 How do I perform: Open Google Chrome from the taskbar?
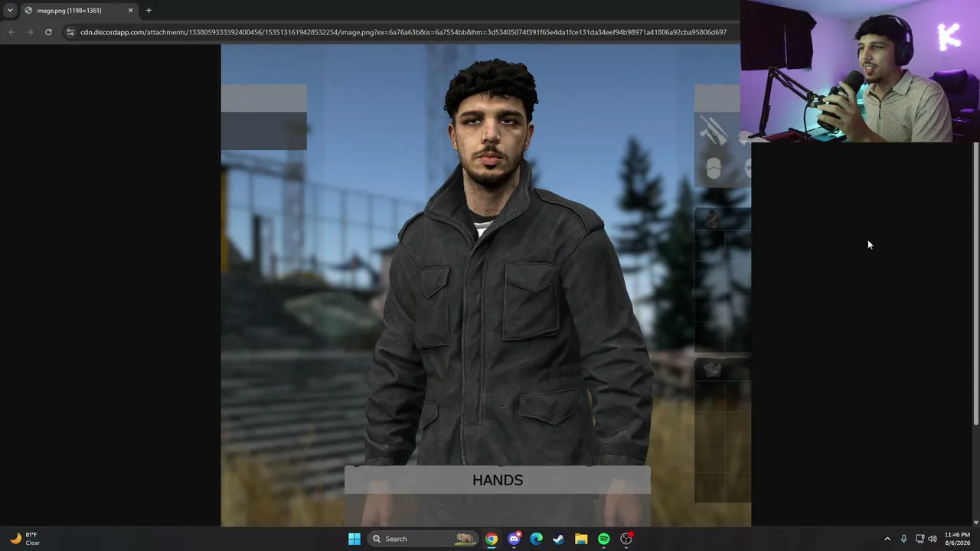pos(492,539)
